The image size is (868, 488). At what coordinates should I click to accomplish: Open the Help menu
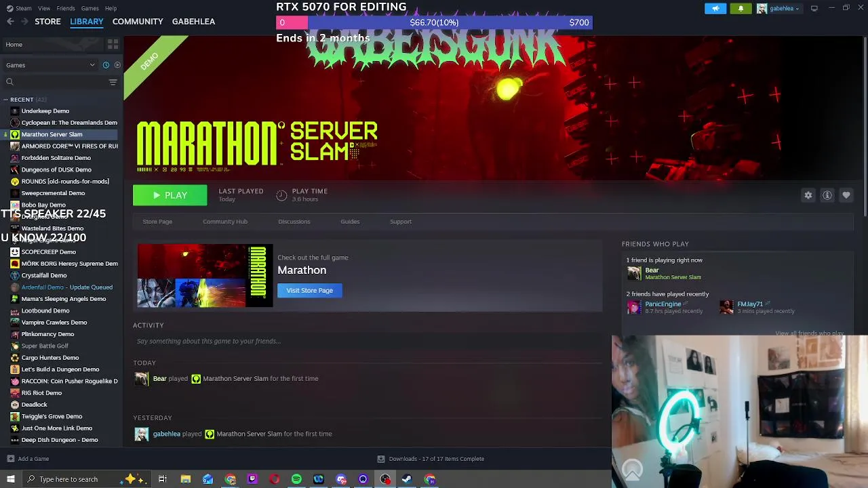[x=111, y=8]
